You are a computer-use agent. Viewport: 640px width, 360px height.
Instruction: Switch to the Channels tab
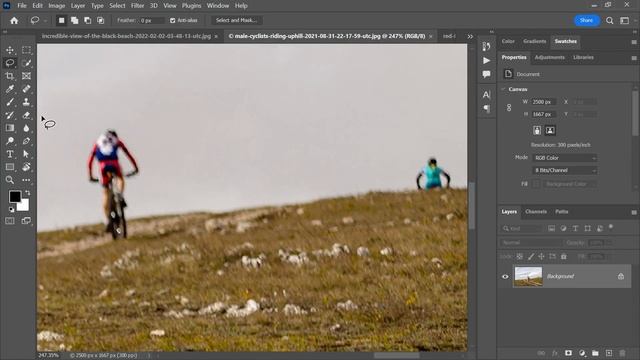536,212
